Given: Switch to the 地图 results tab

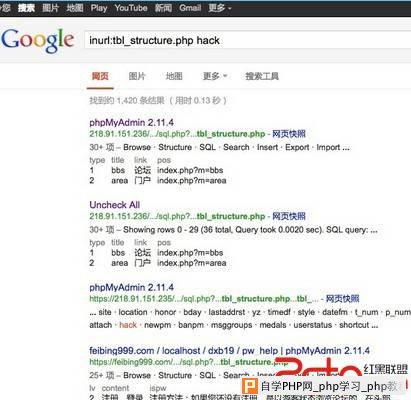Looking at the screenshot, I should [x=174, y=76].
